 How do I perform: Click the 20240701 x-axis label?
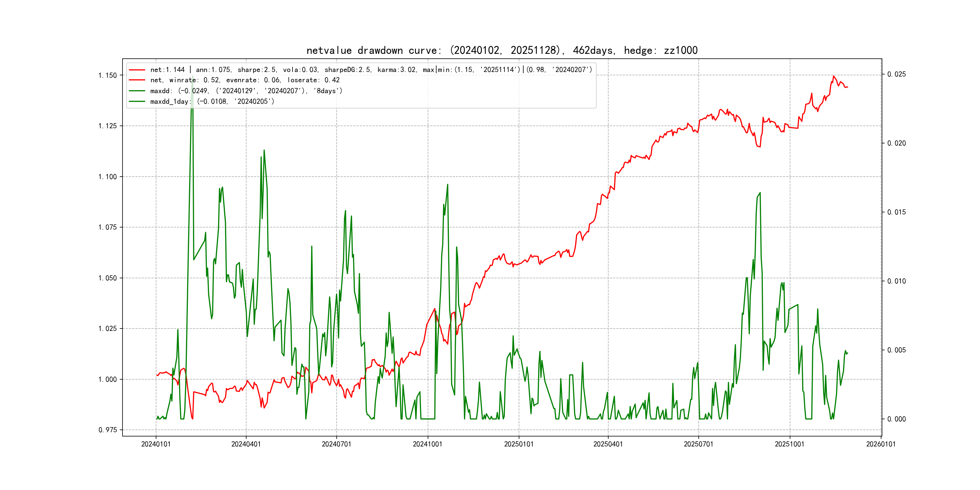(336, 444)
